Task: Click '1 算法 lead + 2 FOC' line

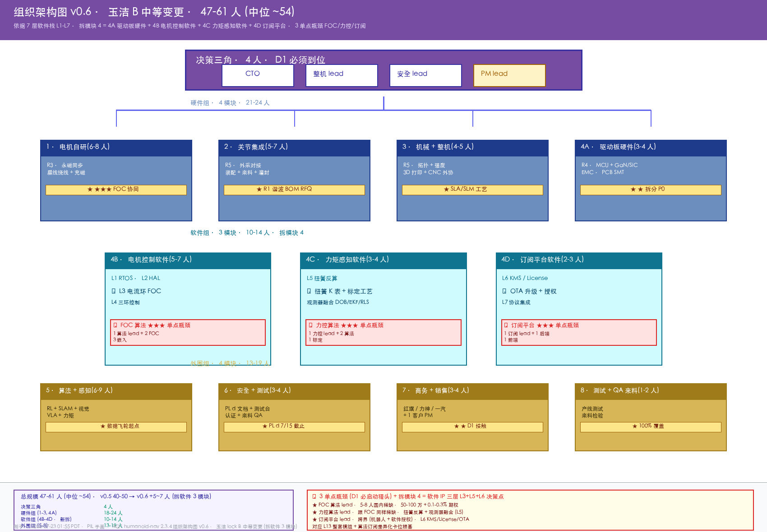Action: (136, 334)
